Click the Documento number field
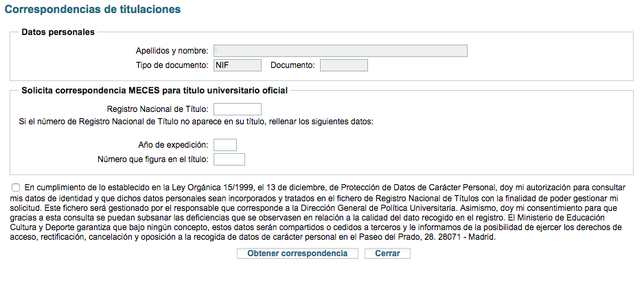 coord(344,65)
